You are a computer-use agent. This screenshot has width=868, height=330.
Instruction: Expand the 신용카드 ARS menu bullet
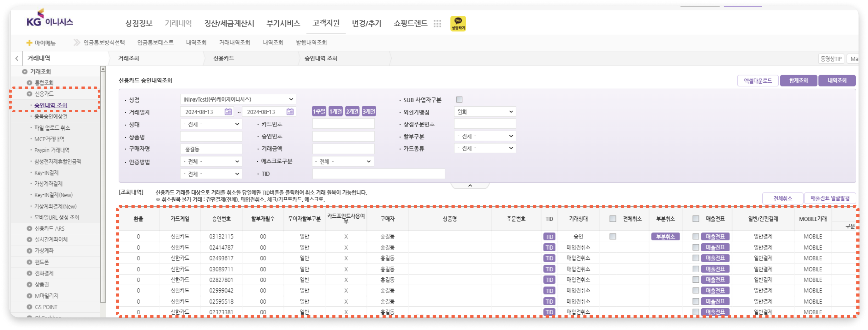pos(29,228)
